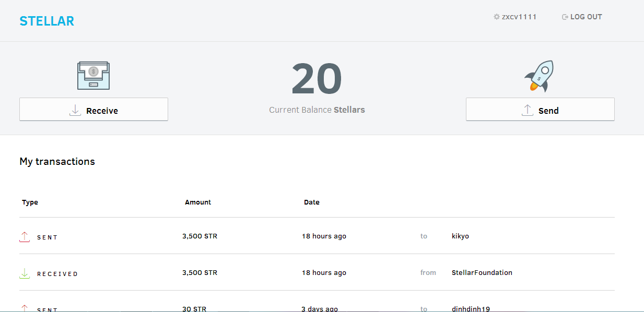Open zxcv1111 account settings

519,17
